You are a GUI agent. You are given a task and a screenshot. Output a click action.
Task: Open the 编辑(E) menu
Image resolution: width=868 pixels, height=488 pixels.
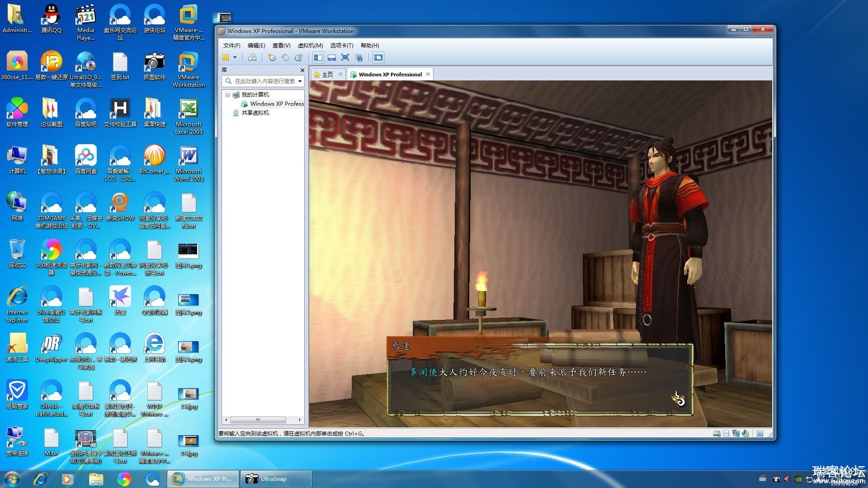(x=256, y=45)
